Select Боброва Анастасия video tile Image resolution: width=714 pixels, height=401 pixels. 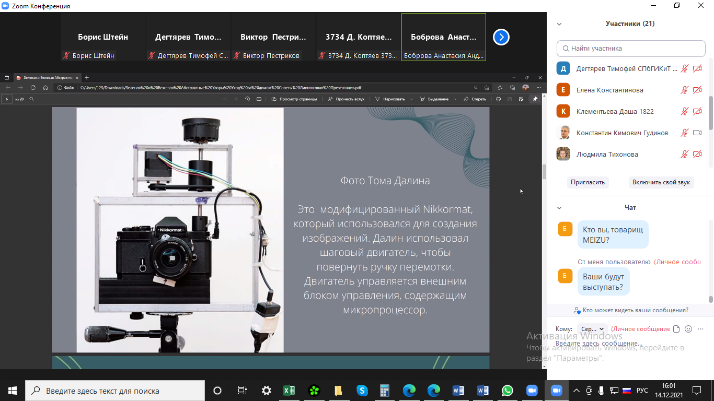pos(444,37)
